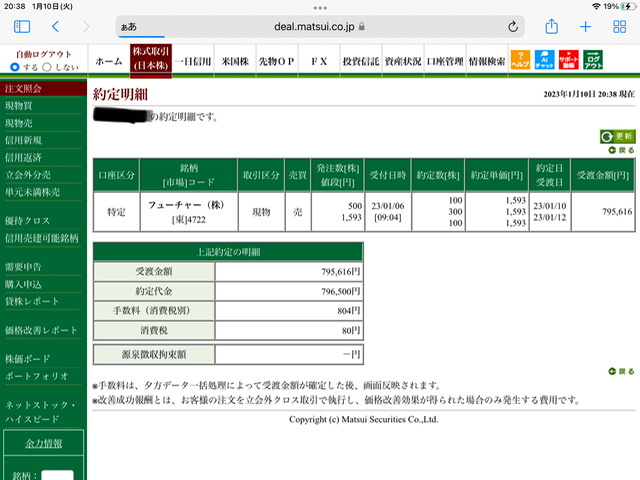Open the 口座管理 tab
This screenshot has height=480, width=640.
(445, 61)
